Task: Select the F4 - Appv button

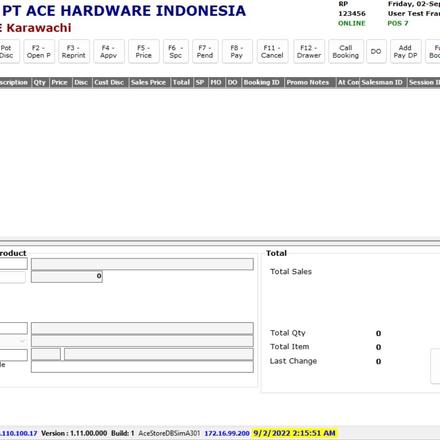Action: [109, 52]
